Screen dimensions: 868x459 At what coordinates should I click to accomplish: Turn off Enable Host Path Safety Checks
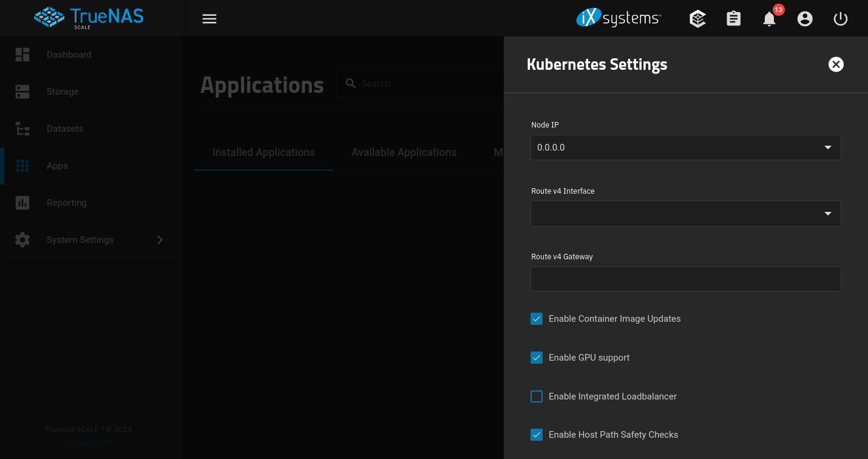(537, 435)
